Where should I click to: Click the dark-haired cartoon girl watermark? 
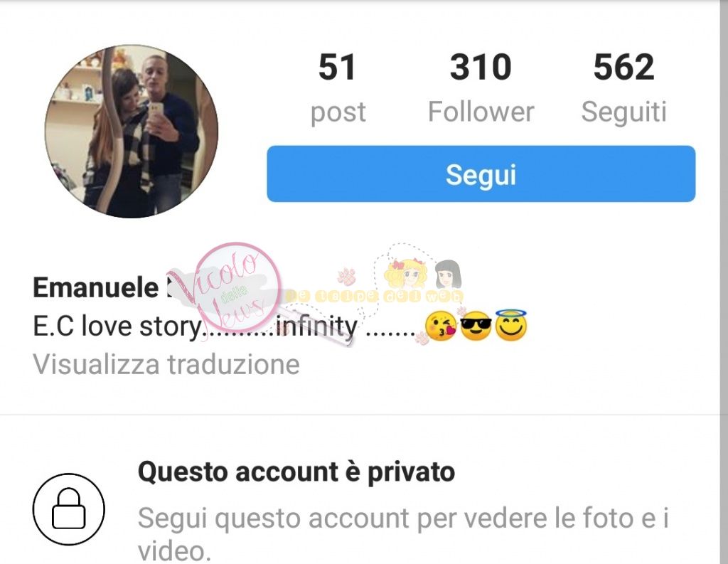point(448,274)
